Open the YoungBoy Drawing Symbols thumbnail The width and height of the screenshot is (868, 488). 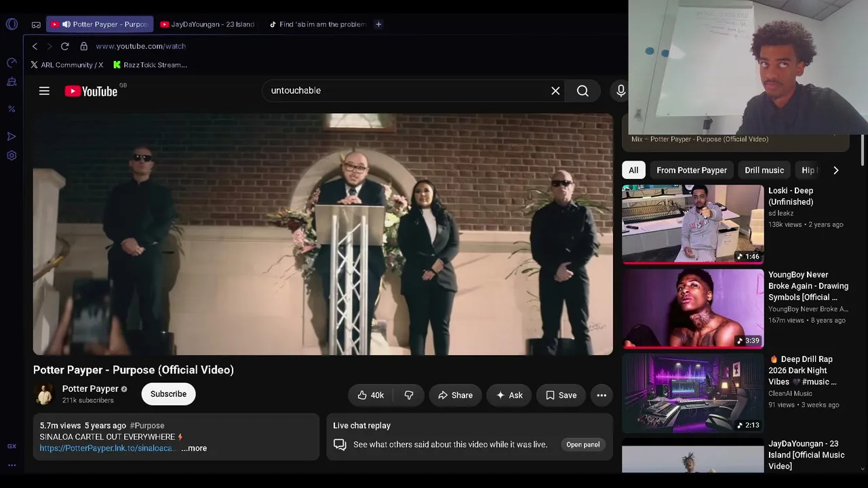click(x=692, y=308)
